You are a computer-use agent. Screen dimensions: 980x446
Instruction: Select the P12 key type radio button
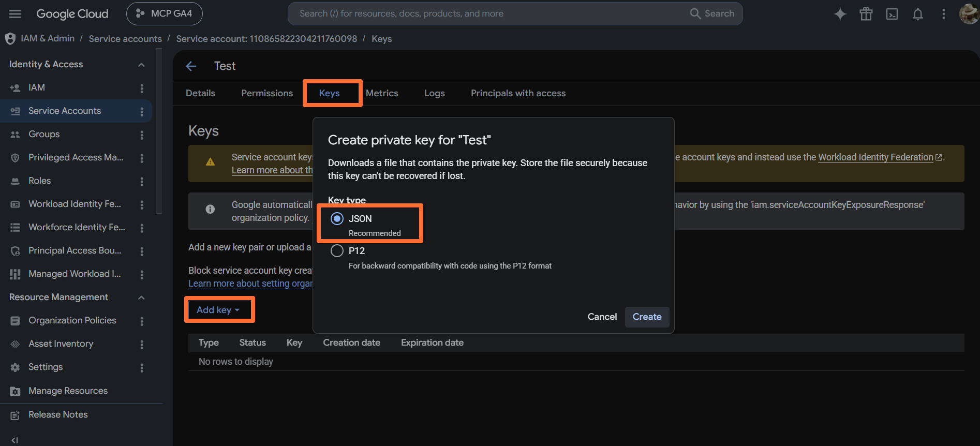pyautogui.click(x=337, y=251)
